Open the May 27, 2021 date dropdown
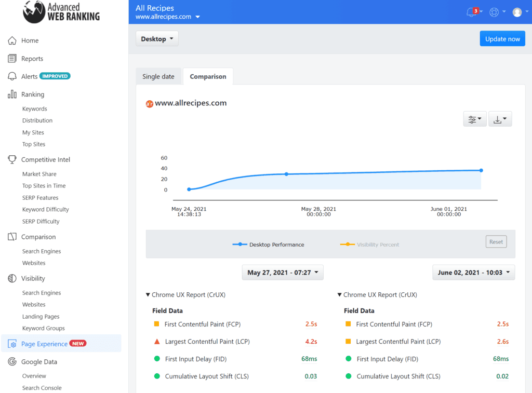This screenshot has height=393, width=532. pos(283,272)
